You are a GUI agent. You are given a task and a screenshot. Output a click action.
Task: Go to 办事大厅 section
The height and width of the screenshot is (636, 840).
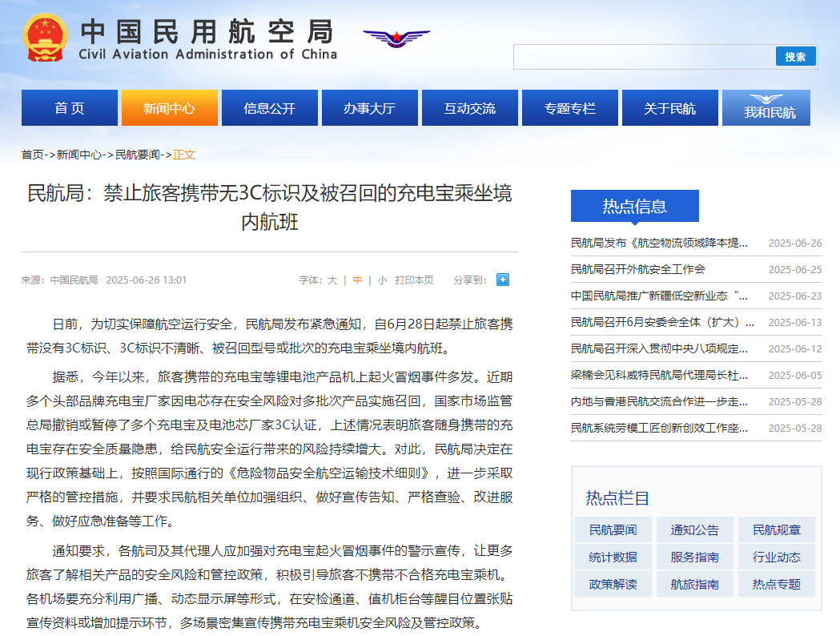coord(369,108)
